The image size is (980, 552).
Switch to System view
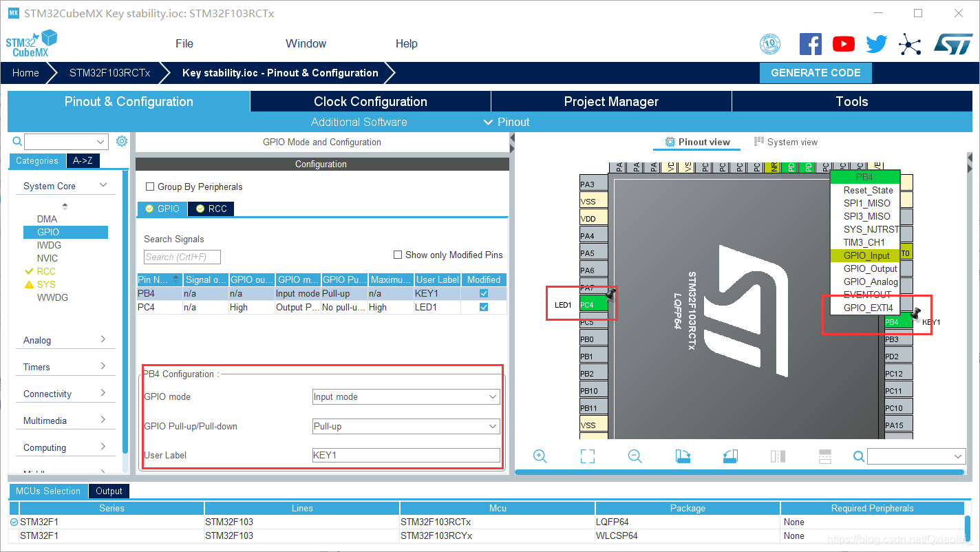point(786,142)
